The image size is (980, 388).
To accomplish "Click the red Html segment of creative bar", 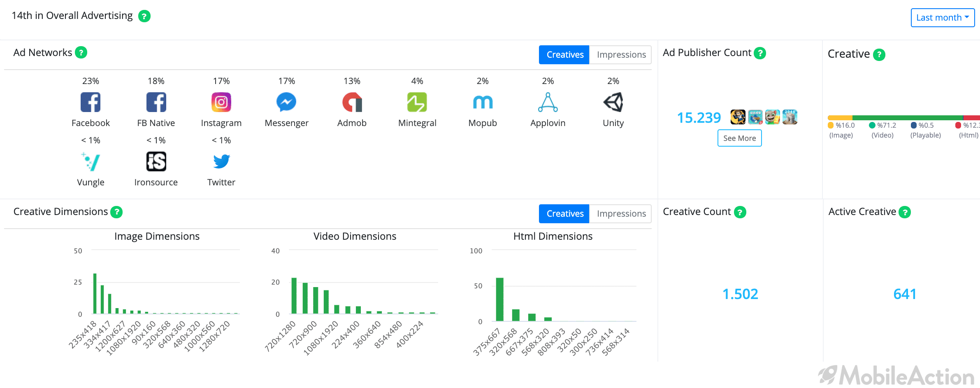I will pyautogui.click(x=972, y=118).
